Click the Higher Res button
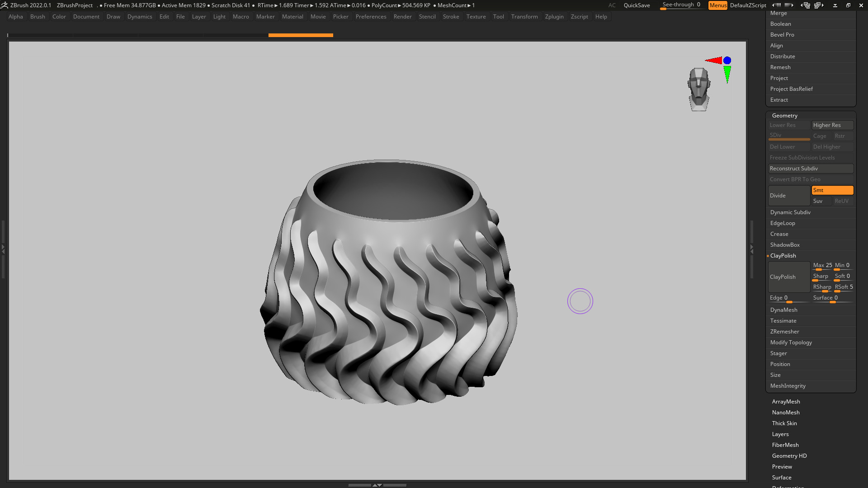 point(832,125)
